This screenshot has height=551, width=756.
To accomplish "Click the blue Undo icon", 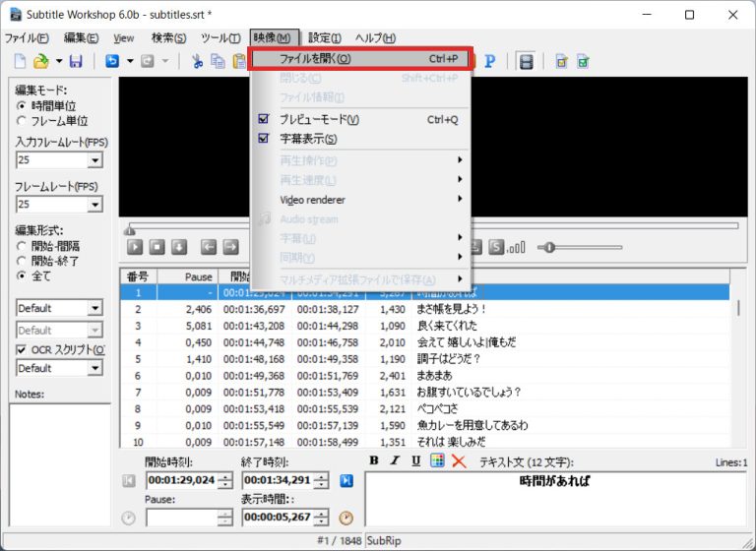I will pyautogui.click(x=112, y=61).
